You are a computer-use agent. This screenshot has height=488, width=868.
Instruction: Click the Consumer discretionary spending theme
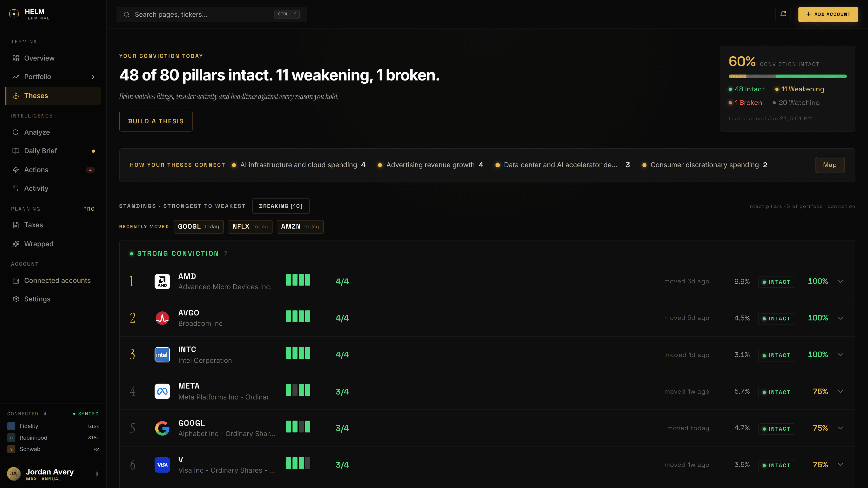pos(705,165)
